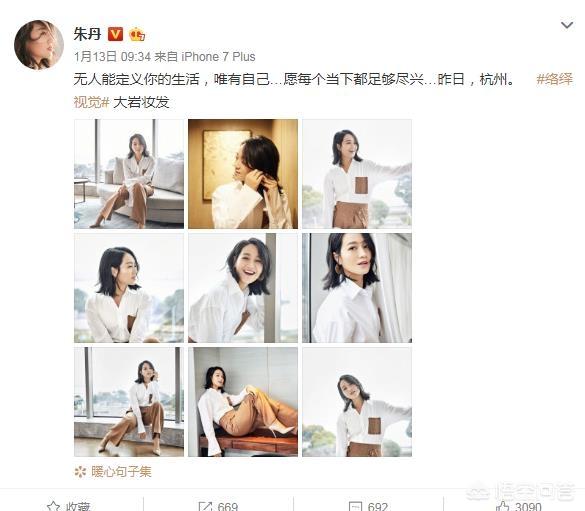This screenshot has height=511, width=585.
Task: Open the 朱丹 username link
Action: (x=87, y=34)
